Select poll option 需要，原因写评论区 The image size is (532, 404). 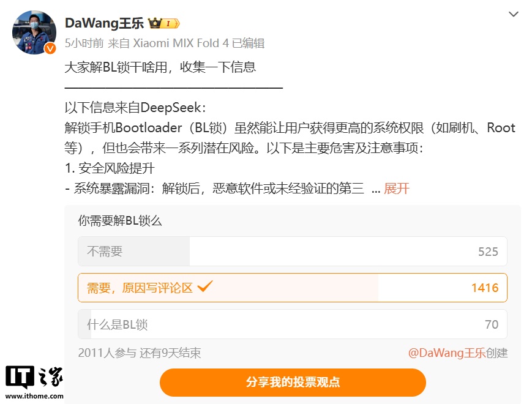tap(293, 288)
